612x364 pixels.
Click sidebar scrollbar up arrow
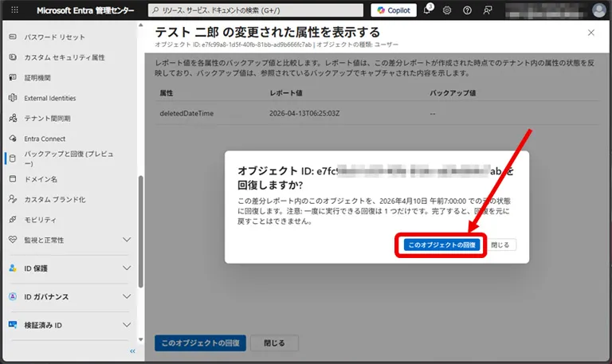click(140, 25)
